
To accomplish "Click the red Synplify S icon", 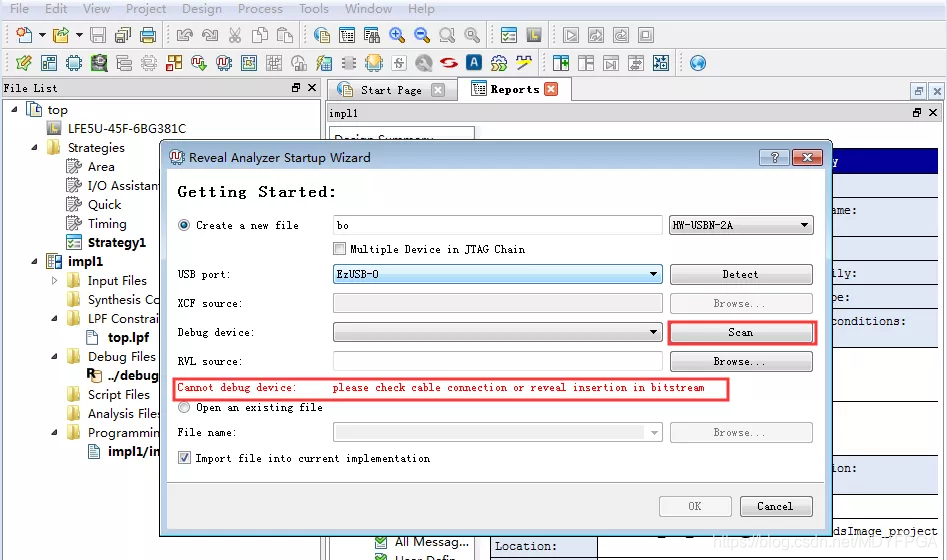I will point(449,63).
